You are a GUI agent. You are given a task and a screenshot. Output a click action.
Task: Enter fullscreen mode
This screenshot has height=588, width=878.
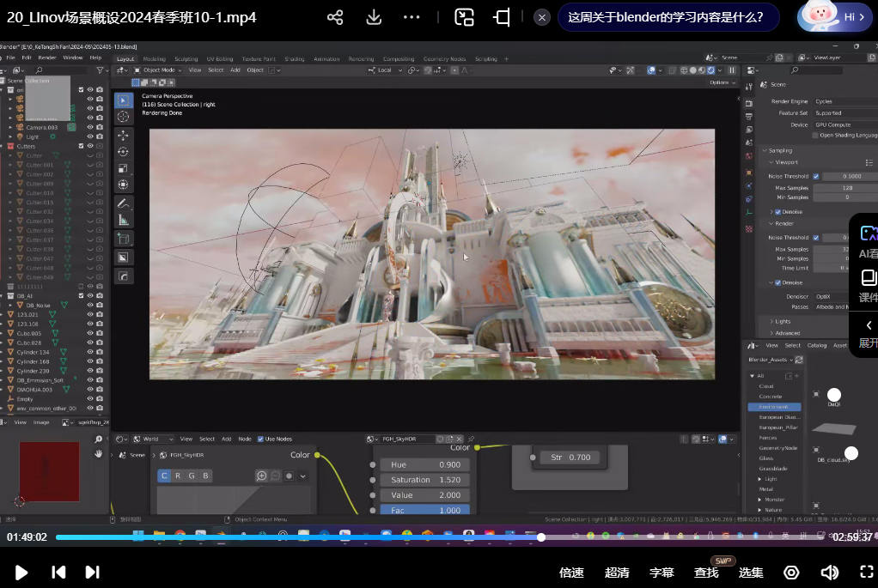coord(866,572)
